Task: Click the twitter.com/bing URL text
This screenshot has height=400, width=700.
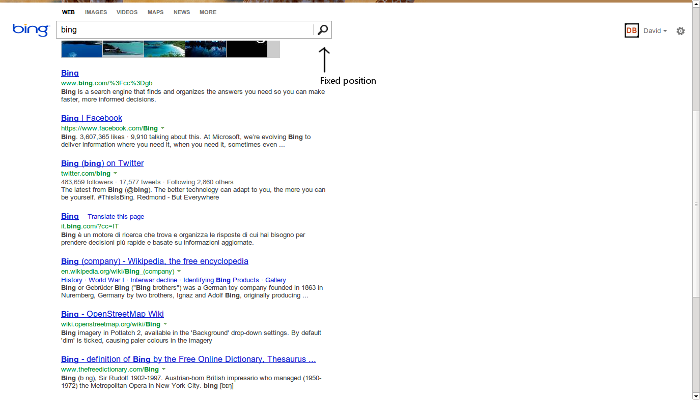Action: [86, 173]
